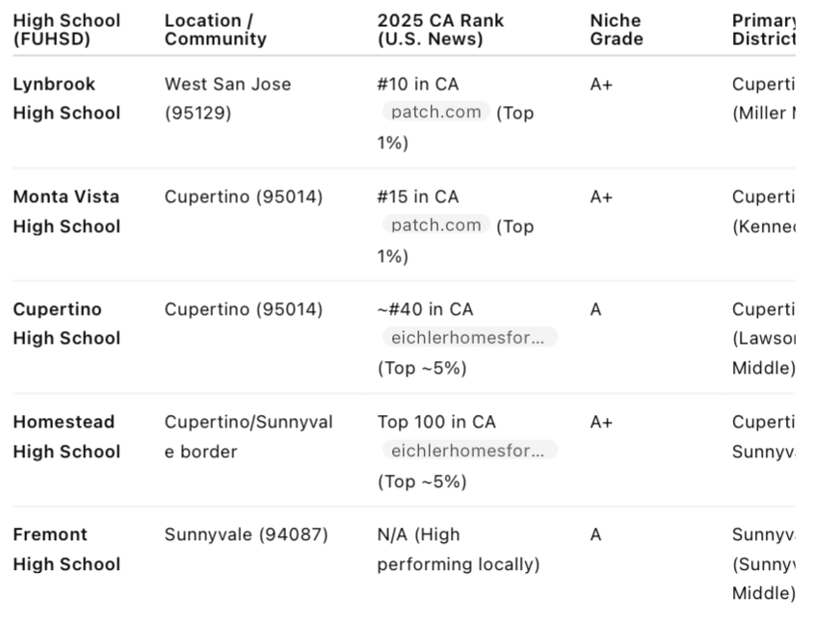The width and height of the screenshot is (840, 624).
Task: Click the Niche Grade column header
Action: click(617, 30)
